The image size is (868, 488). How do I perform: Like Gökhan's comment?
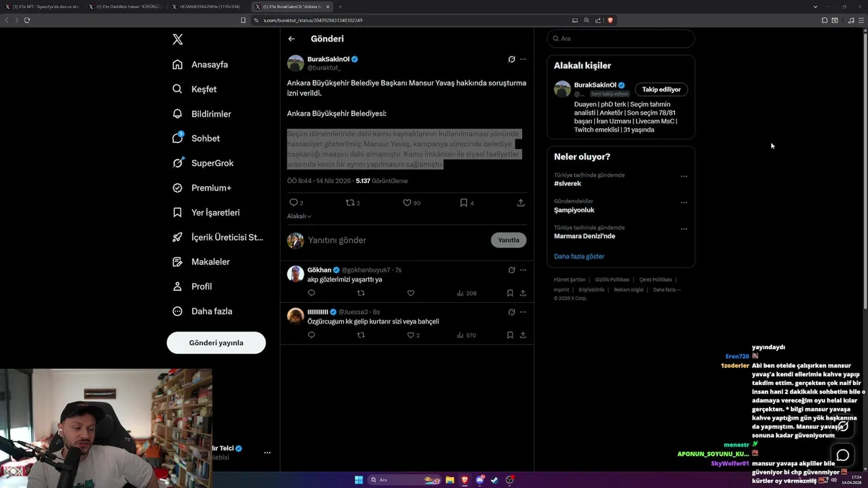[410, 293]
